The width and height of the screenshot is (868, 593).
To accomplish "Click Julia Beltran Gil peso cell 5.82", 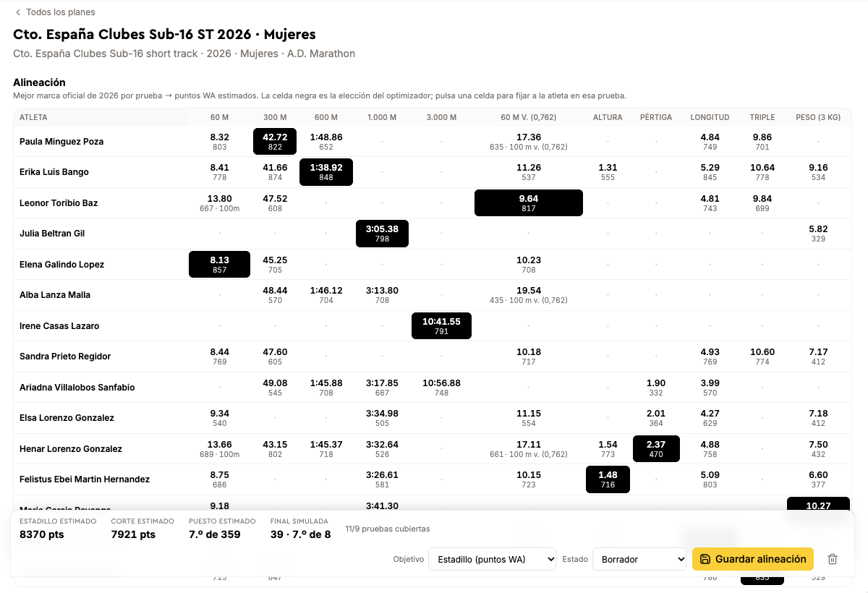I will [819, 234].
